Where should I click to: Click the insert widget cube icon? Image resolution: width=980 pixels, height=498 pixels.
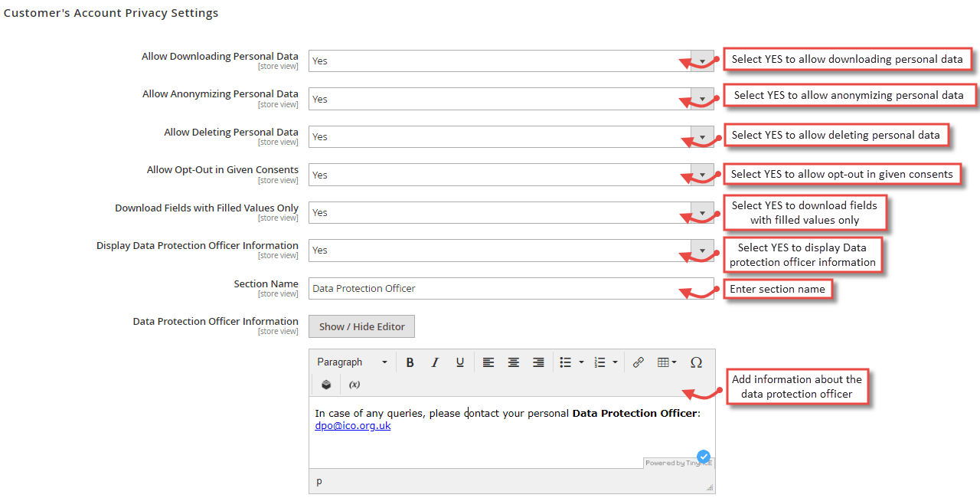[326, 385]
